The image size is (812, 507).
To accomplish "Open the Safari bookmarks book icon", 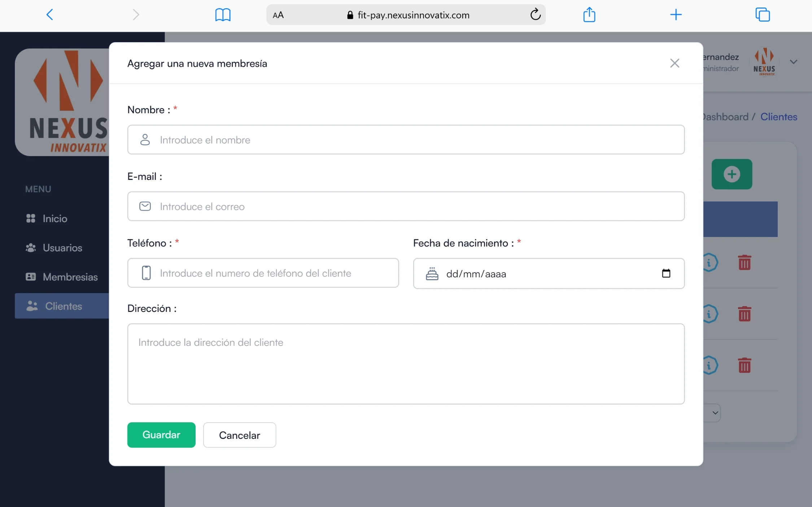I will [x=223, y=15].
